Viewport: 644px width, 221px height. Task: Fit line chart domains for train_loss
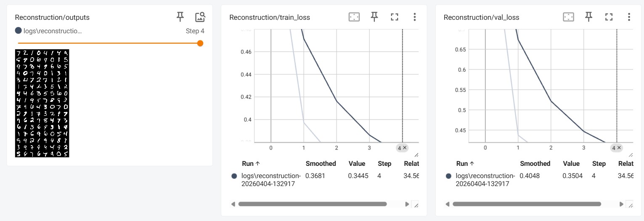click(354, 17)
